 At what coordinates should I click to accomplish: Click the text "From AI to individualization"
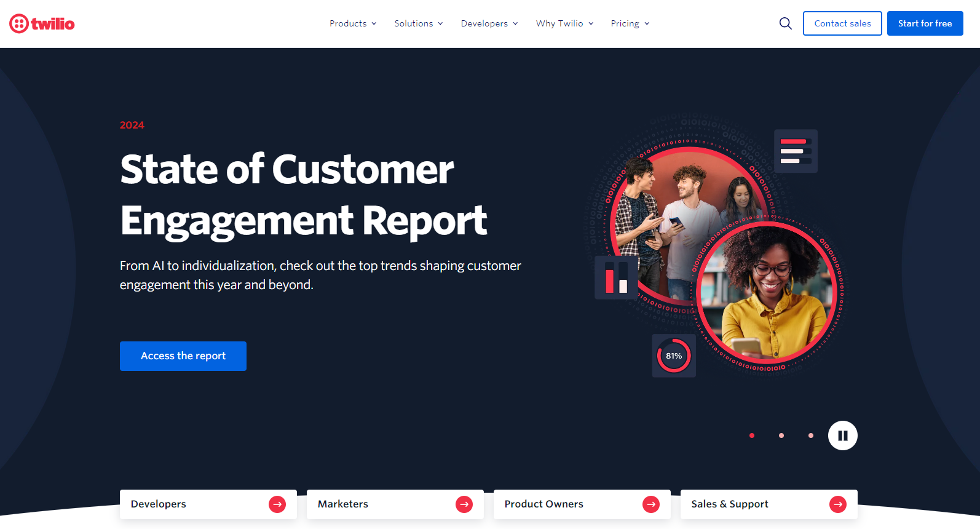click(197, 266)
